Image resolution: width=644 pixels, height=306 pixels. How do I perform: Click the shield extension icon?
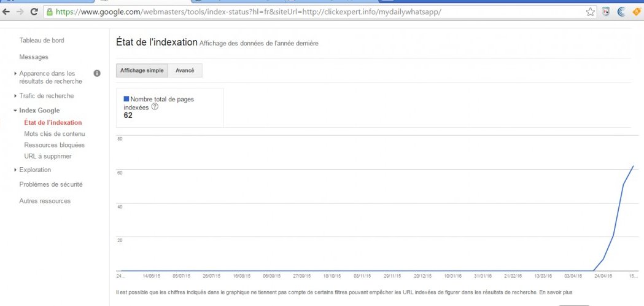[606, 12]
